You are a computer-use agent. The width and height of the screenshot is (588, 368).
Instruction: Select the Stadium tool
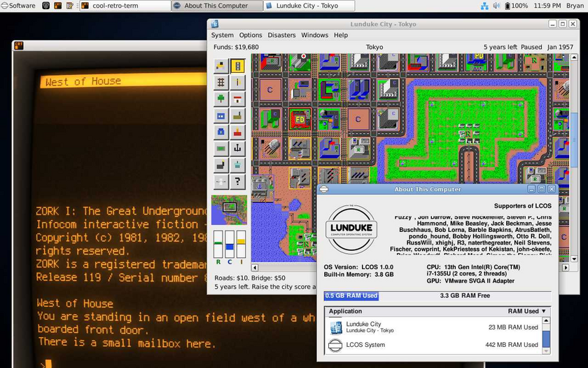[x=221, y=149]
